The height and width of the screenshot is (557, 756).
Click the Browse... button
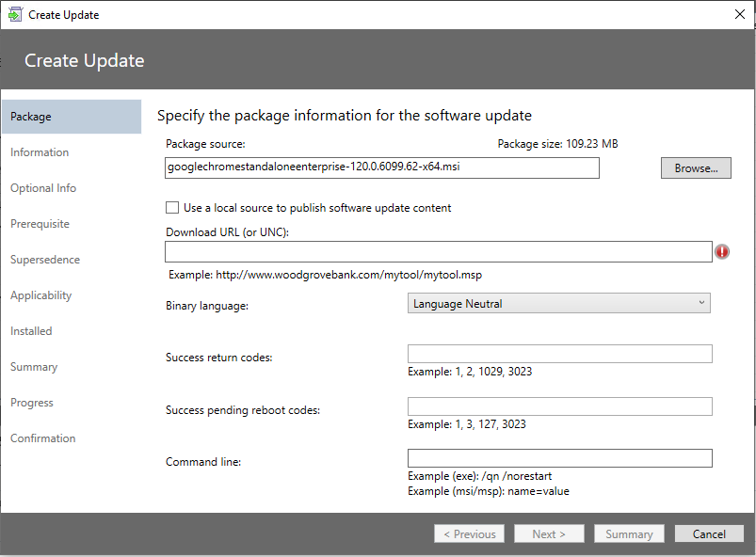696,168
